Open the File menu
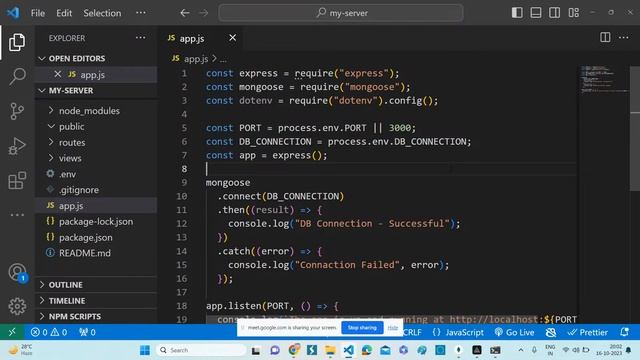The width and height of the screenshot is (640, 360). tap(38, 13)
